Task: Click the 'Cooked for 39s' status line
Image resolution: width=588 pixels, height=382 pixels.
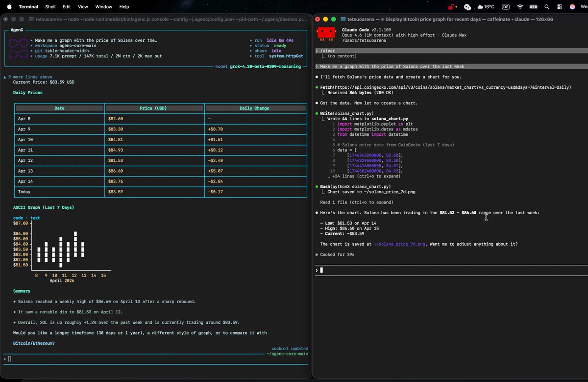Action: pos(335,255)
